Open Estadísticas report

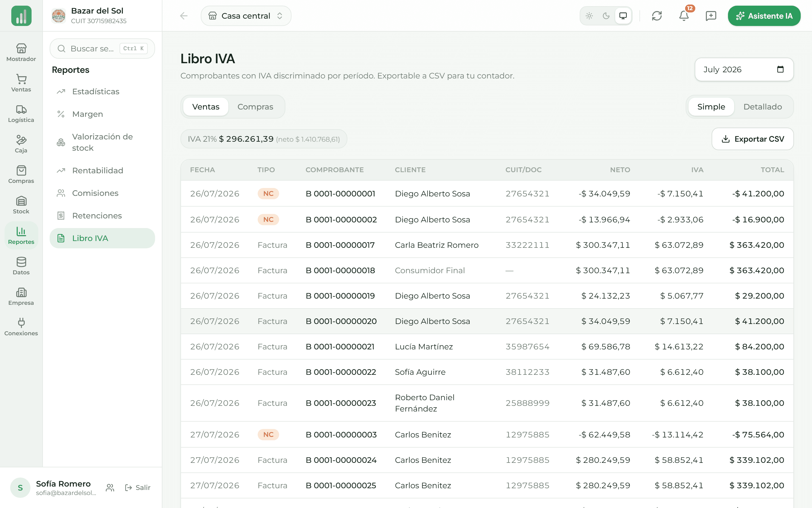click(x=102, y=91)
